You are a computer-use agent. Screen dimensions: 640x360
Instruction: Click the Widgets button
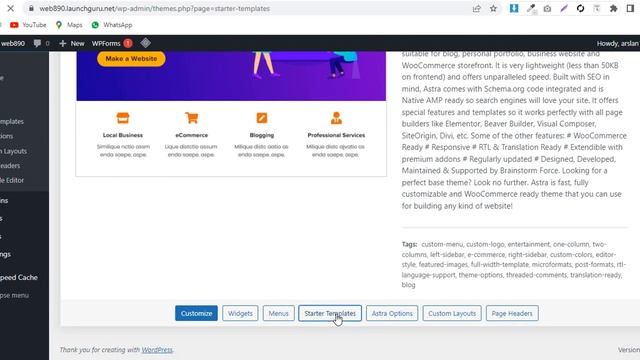pos(240,313)
